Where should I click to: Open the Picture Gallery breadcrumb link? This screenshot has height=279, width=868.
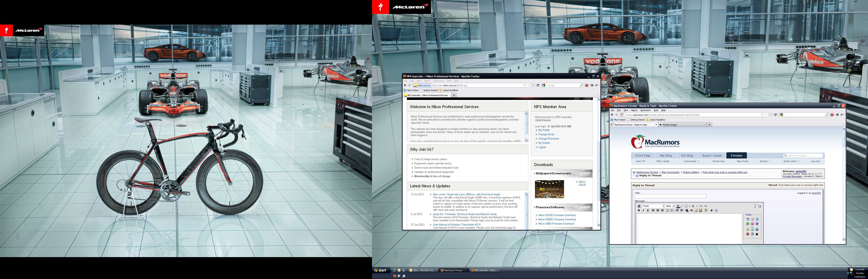tap(691, 172)
